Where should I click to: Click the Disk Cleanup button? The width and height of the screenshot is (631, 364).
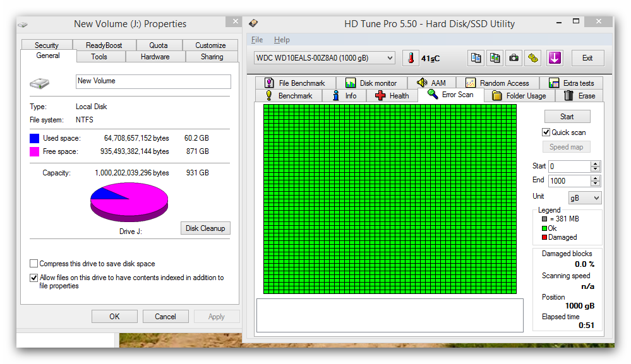205,228
